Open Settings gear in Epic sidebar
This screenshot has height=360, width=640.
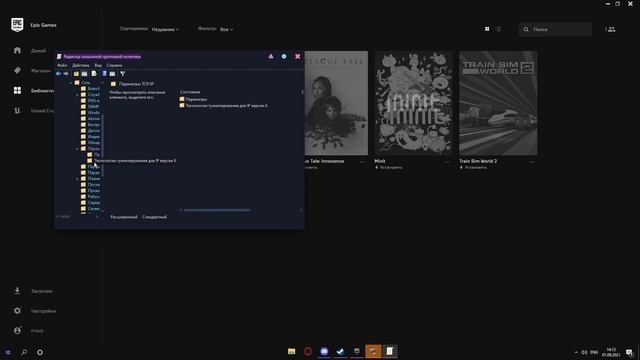[x=17, y=311]
